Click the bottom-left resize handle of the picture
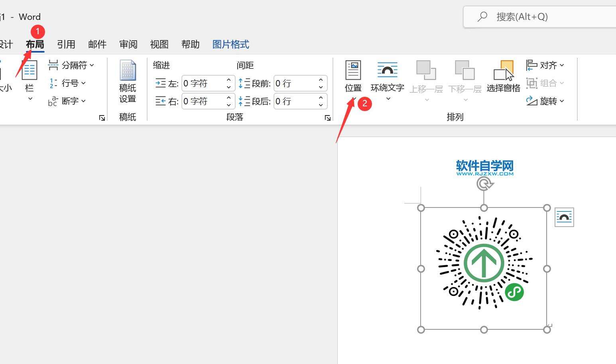Image resolution: width=616 pixels, height=364 pixels. click(x=421, y=330)
